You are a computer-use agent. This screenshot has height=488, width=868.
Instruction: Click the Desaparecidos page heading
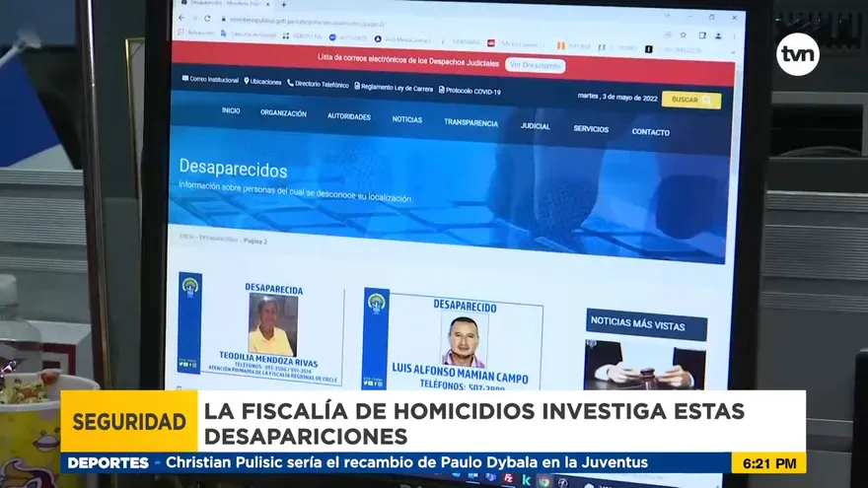pos(233,168)
